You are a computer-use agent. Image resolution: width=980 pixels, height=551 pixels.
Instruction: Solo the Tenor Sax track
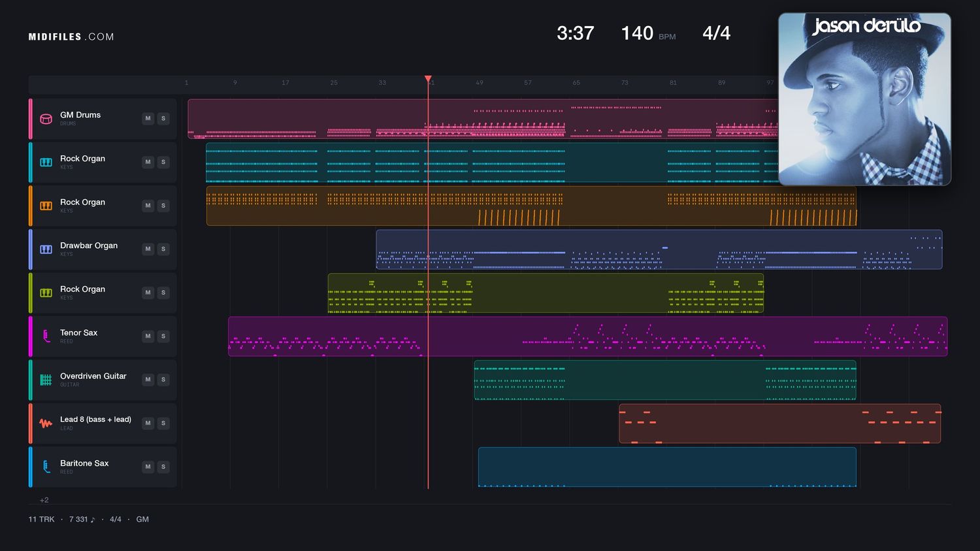pos(163,336)
